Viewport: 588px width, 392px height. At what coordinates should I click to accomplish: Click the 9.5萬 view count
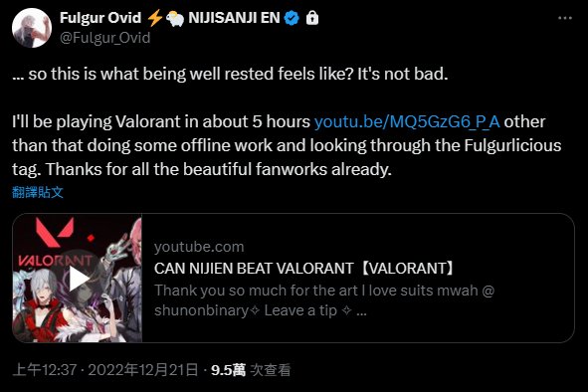click(x=228, y=370)
